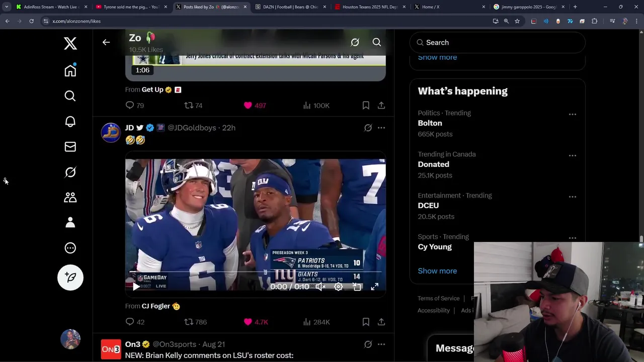Open Communities icon in sidebar
The width and height of the screenshot is (644, 362).
tap(70, 197)
